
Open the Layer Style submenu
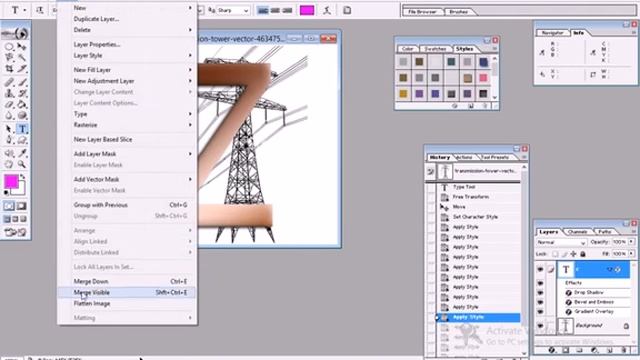127,56
